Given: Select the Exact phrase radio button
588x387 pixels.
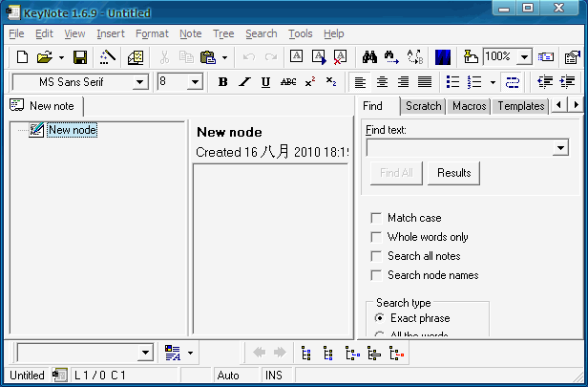Looking at the screenshot, I should tap(381, 318).
